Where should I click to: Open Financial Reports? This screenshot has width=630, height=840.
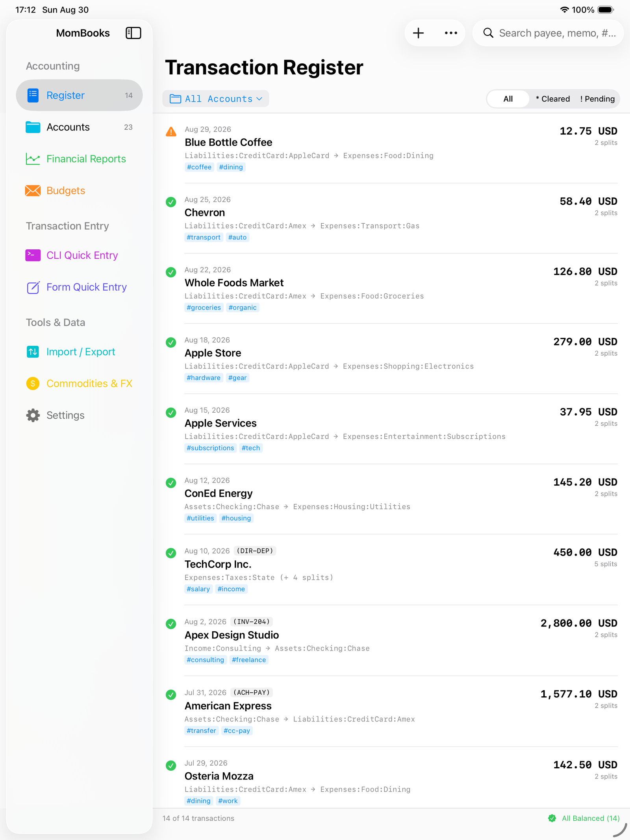point(79,159)
